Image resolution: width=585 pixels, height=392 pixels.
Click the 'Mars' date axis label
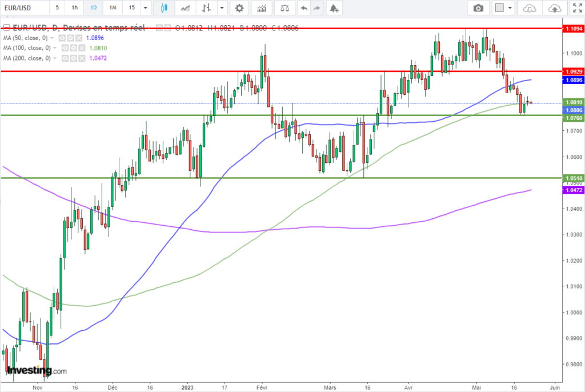tap(330, 387)
